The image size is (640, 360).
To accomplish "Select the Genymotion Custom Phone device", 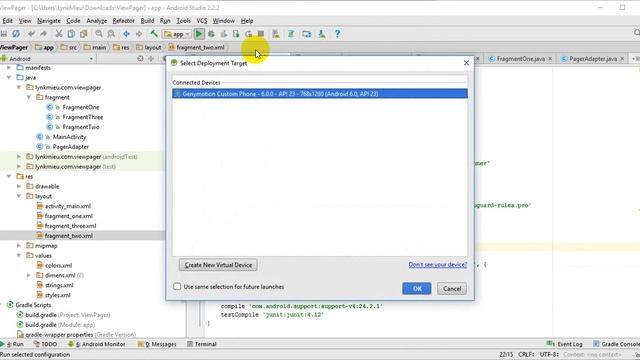I will coord(320,94).
